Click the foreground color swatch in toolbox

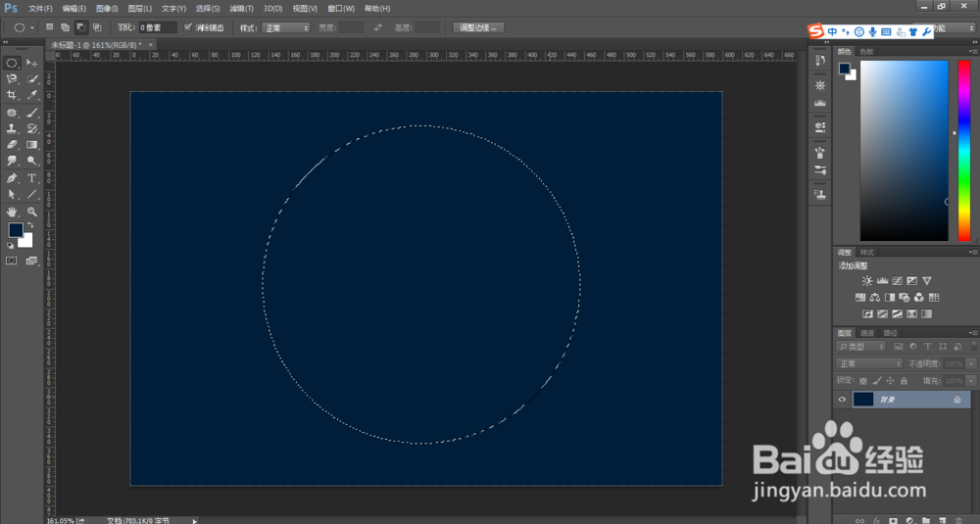(15, 230)
